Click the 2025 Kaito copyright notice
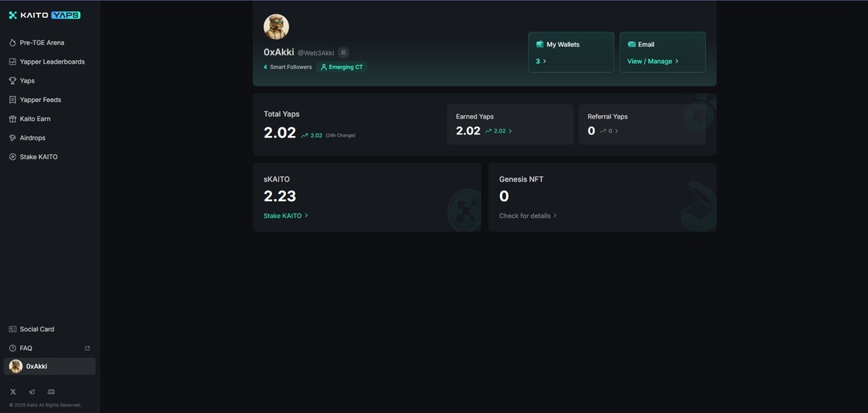Screen dimensions: 868x413 point(46,405)
